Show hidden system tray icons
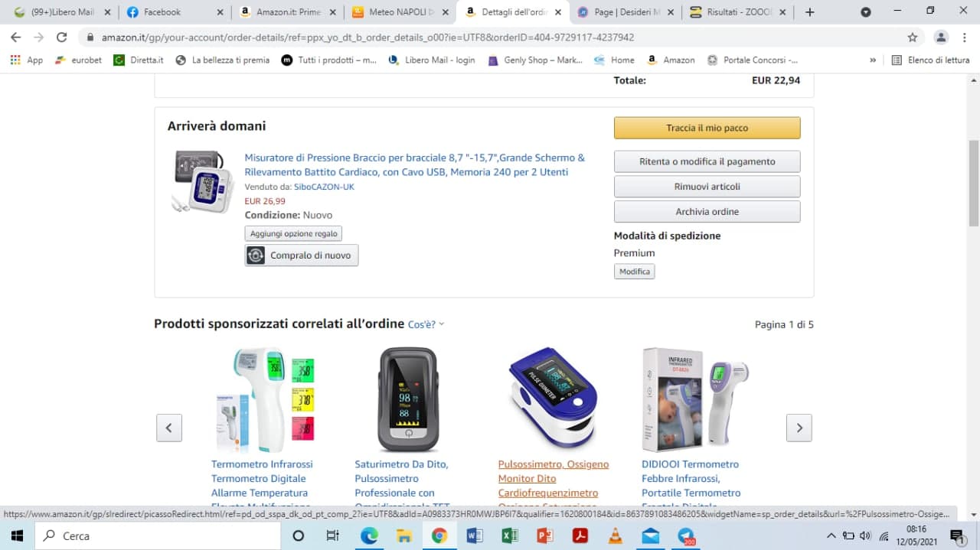Image resolution: width=980 pixels, height=550 pixels. click(831, 535)
